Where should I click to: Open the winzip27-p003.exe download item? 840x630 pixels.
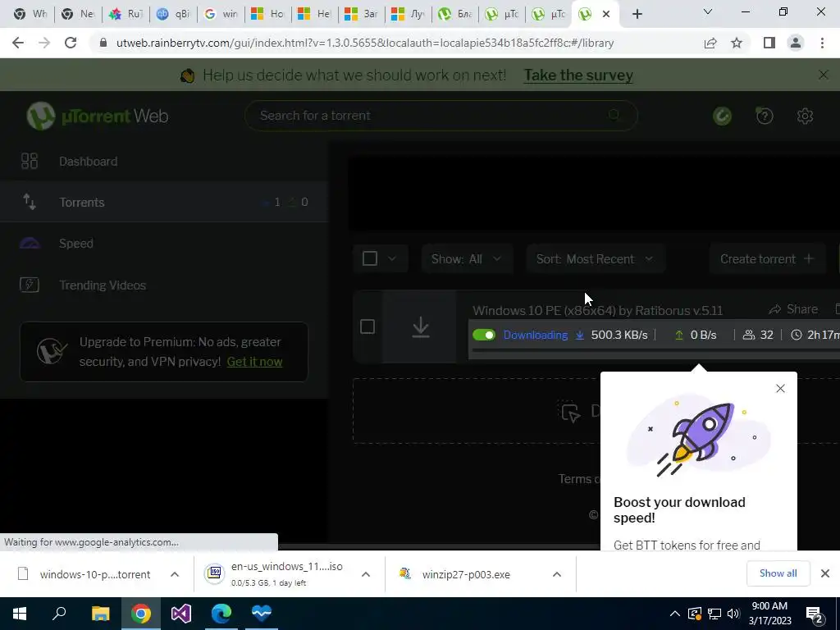[x=465, y=574]
